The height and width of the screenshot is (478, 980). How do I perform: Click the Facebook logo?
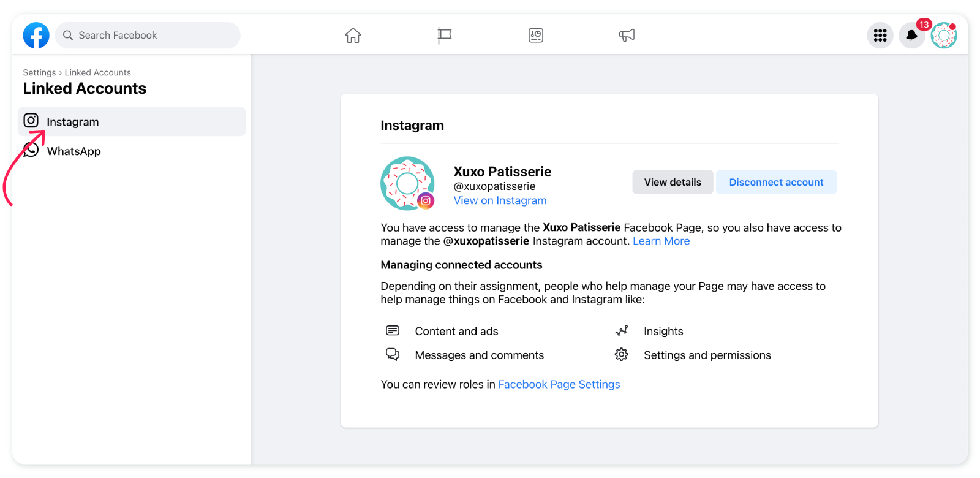(x=36, y=36)
